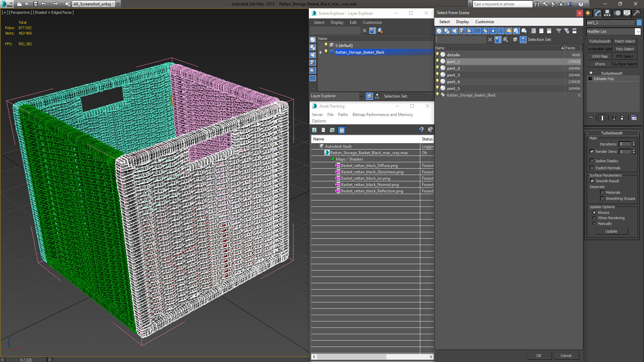Click Poly Select modifier button
The image size is (644, 362).
point(625,49)
